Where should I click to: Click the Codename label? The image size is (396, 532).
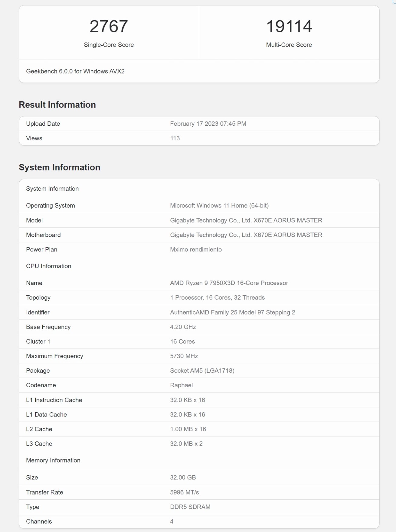click(x=41, y=385)
